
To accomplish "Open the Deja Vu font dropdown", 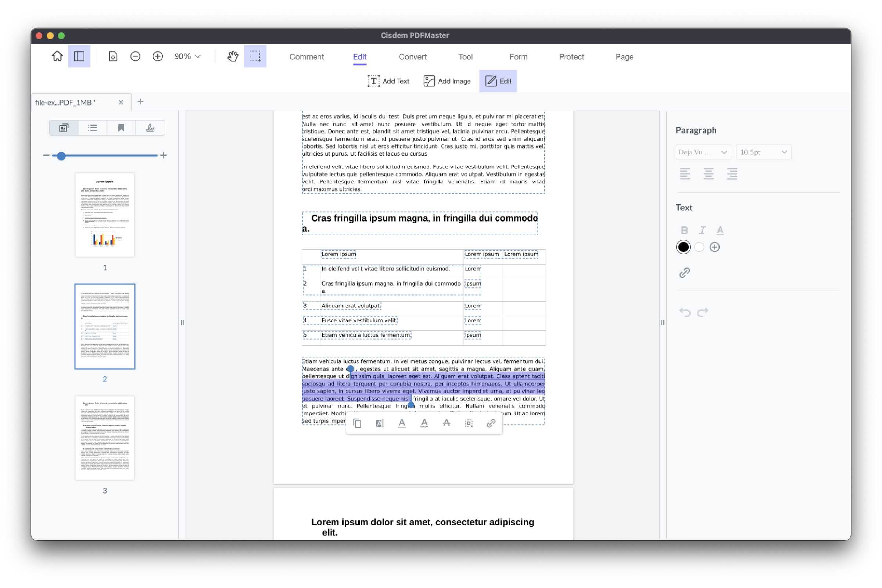I will pos(703,152).
